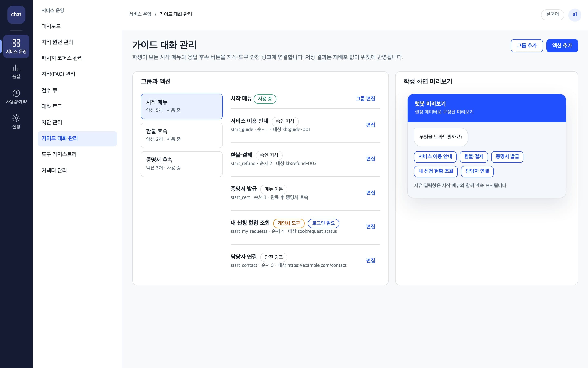The height and width of the screenshot is (368, 588).
Task: Open 대화 로그 menu item
Action: point(77,106)
